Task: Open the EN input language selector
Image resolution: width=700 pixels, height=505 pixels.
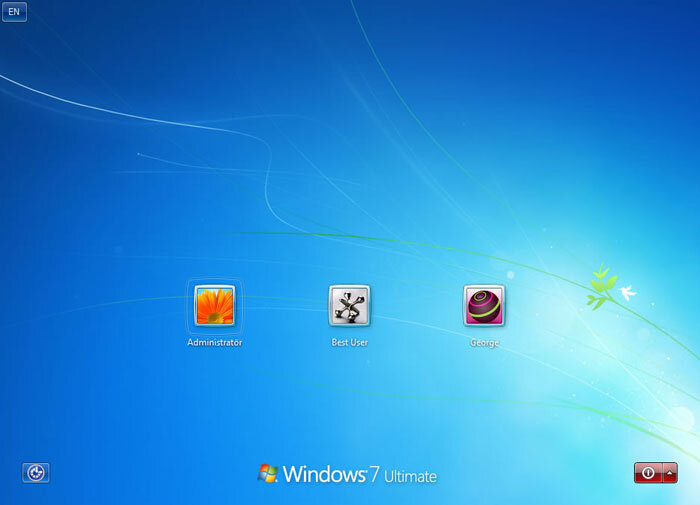Action: pyautogui.click(x=14, y=12)
